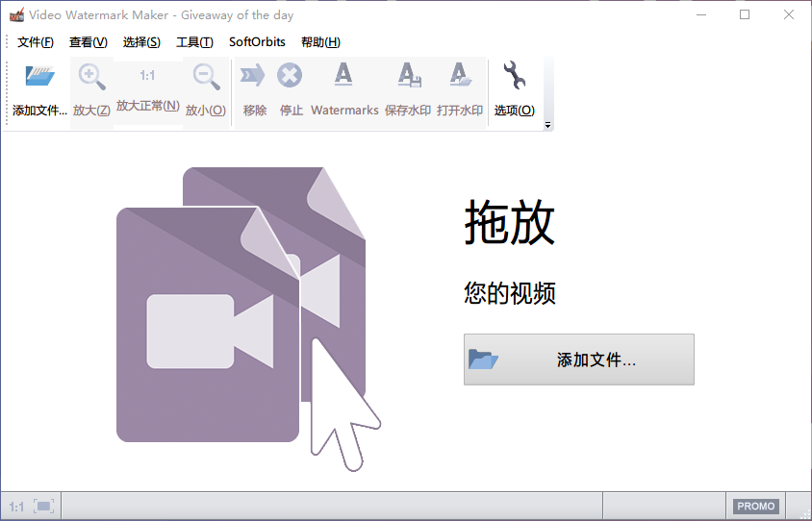Image resolution: width=812 pixels, height=521 pixels.
Task: Minimize the Video Watermark Maker window
Action: click(701, 15)
